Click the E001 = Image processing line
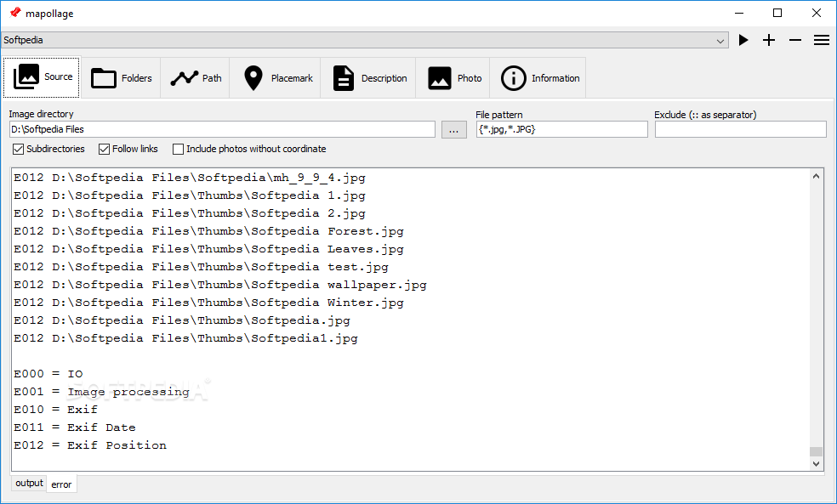Viewport: 837px width, 504px height. click(x=101, y=392)
